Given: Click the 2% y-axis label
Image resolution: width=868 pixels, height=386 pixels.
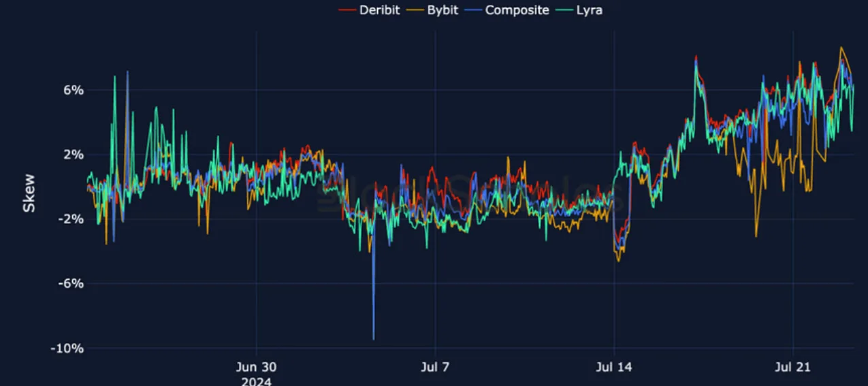Looking at the screenshot, I should pos(75,155).
